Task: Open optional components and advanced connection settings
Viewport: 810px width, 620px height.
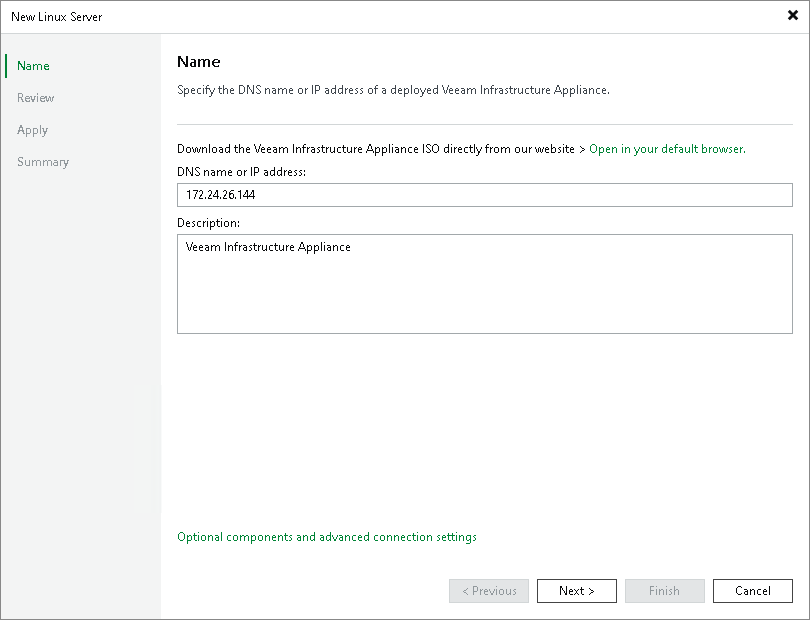Action: click(x=327, y=537)
